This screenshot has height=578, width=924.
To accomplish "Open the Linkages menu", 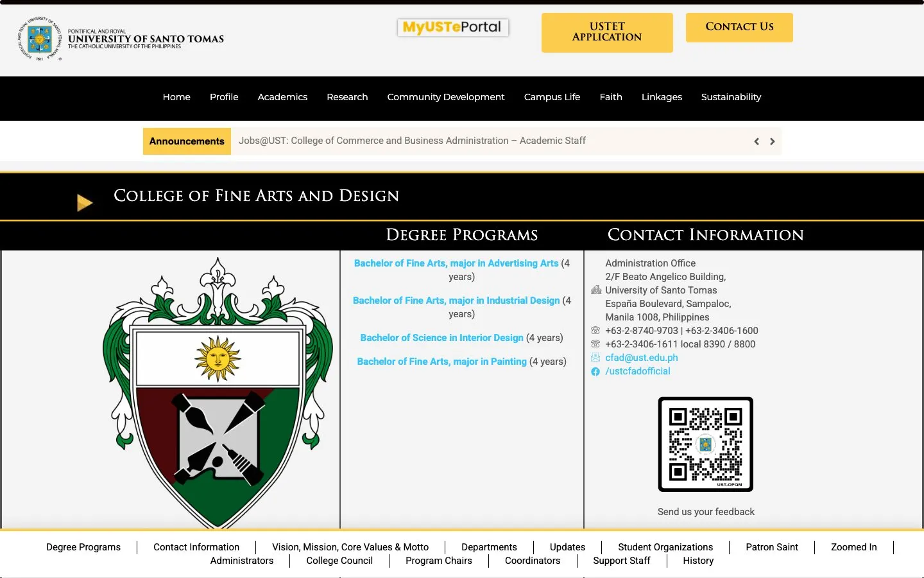I will point(662,97).
